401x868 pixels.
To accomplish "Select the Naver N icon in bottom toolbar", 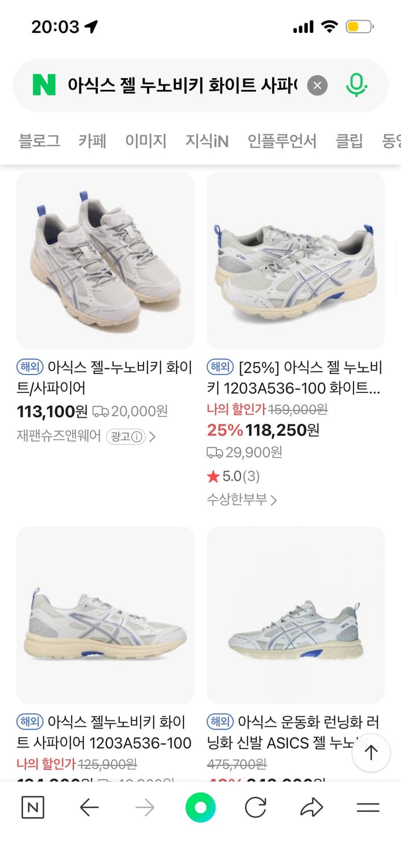I will pos(32,807).
